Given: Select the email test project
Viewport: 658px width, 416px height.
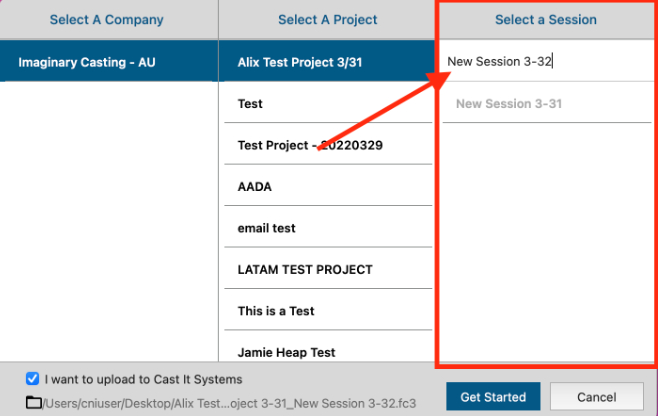Looking at the screenshot, I should [x=267, y=228].
